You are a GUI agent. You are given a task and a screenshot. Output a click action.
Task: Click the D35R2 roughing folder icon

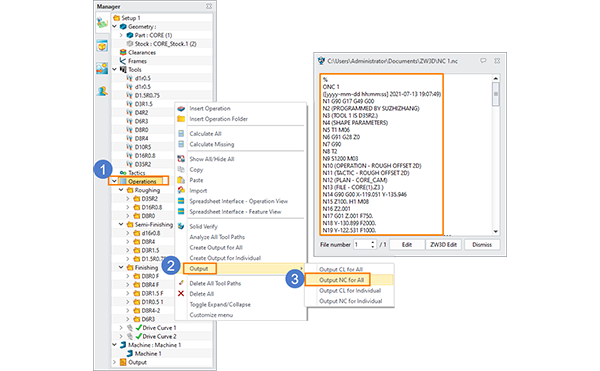coord(137,199)
